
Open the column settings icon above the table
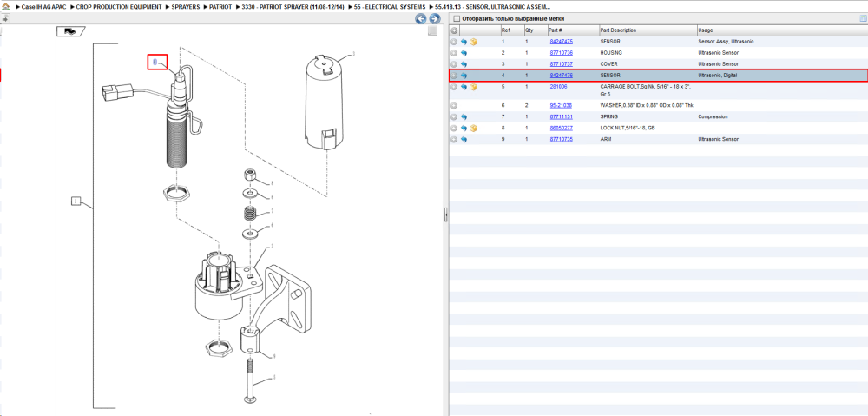[863, 19]
